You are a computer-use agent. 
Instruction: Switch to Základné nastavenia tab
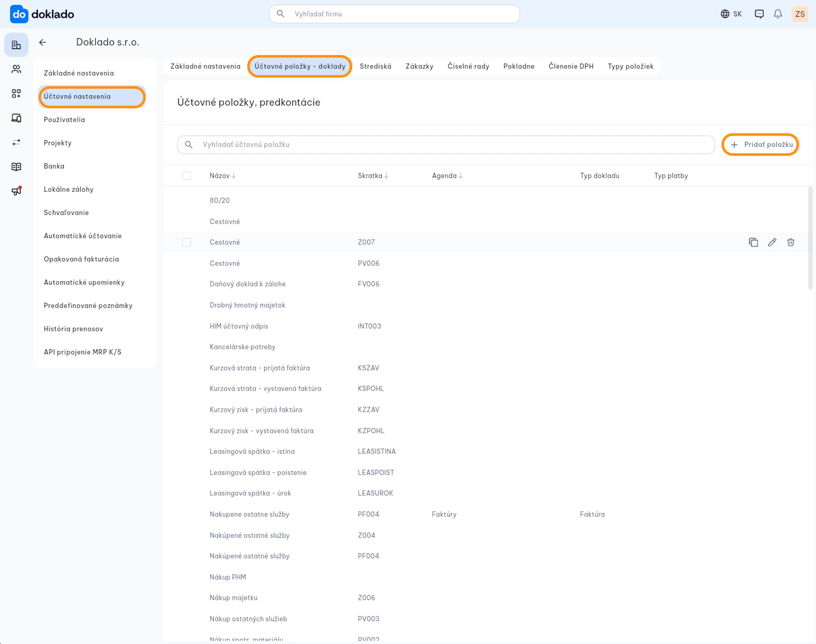click(205, 66)
